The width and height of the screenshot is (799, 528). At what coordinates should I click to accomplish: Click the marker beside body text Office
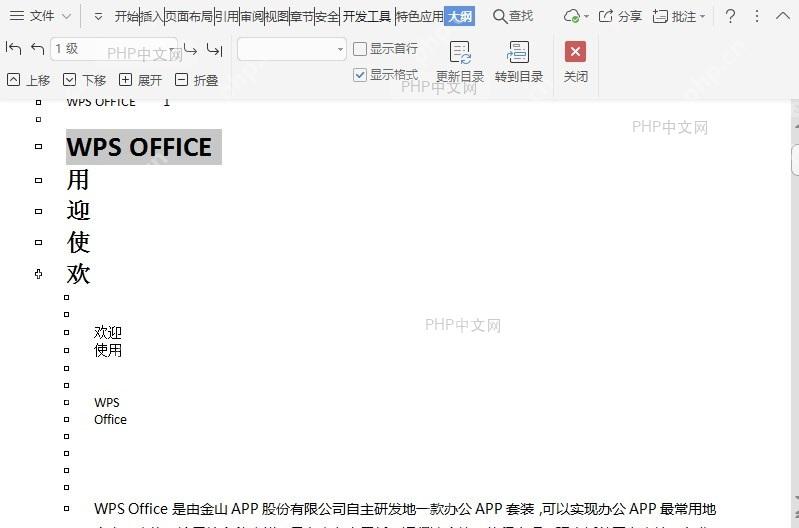coord(66,419)
